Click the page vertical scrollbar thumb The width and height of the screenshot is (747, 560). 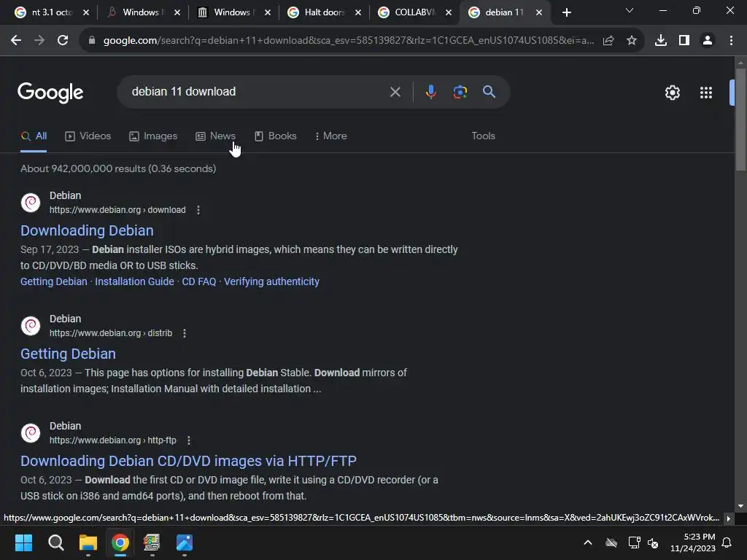click(740, 119)
